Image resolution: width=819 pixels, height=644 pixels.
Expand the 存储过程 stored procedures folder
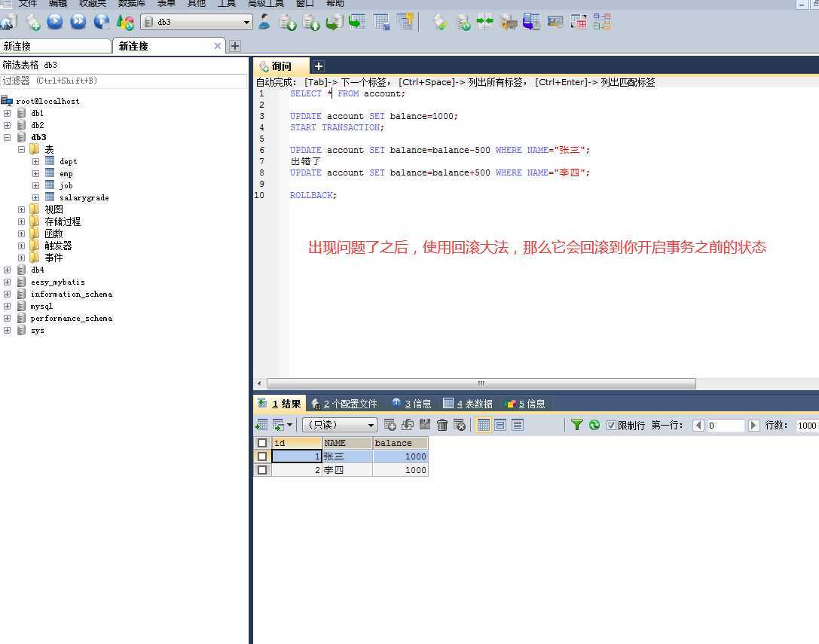(x=21, y=221)
